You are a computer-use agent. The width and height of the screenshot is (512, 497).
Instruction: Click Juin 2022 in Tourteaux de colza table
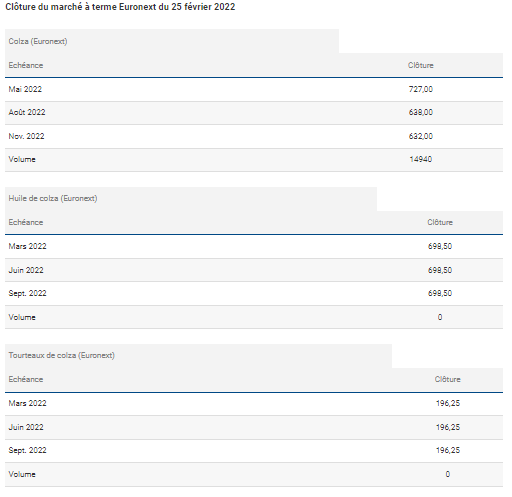point(26,427)
